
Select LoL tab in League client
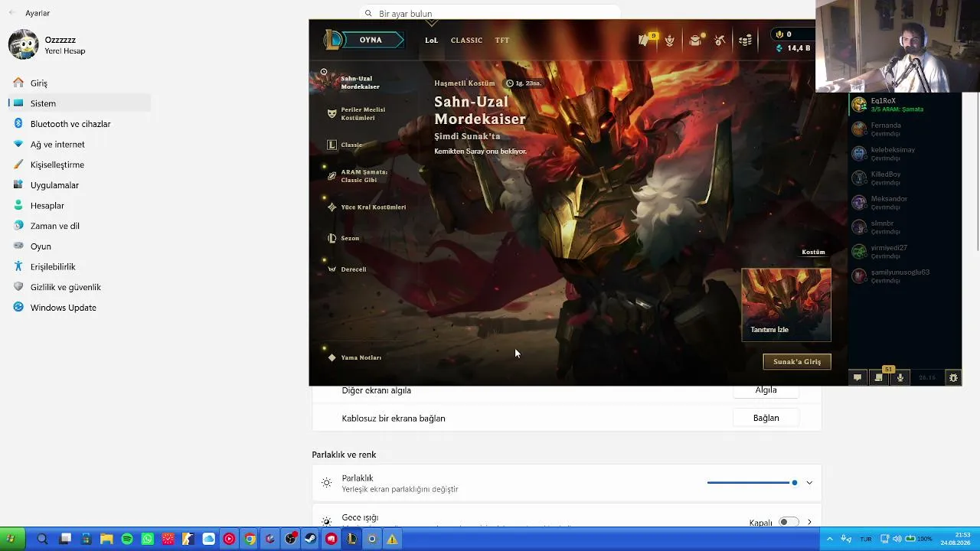pos(432,40)
